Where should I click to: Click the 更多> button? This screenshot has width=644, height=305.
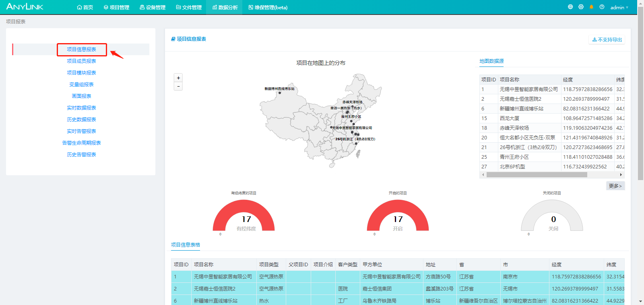tap(615, 186)
